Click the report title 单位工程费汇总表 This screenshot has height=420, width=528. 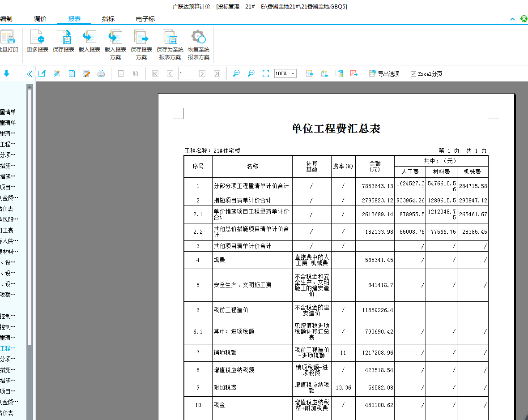336,129
